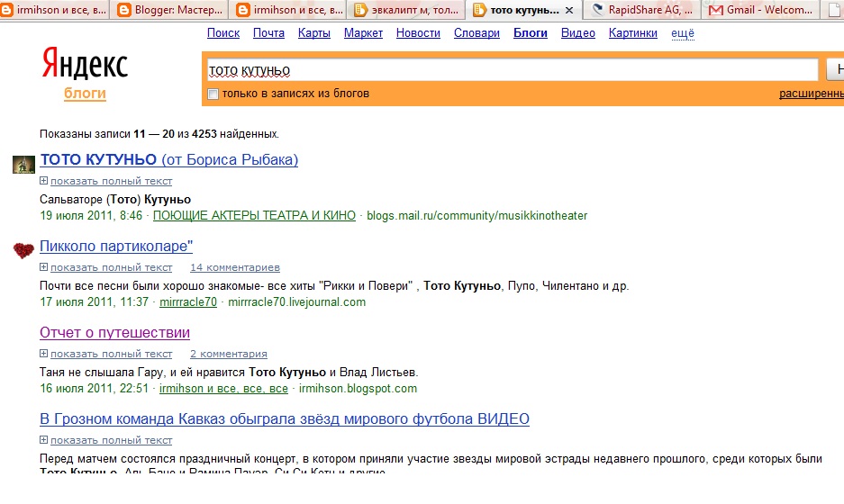Open ПОЮЩИЕ АКТЕРЫ ТЕАТРА И КИНО community link
Image resolution: width=844 pixels, height=504 pixels.
254,216
